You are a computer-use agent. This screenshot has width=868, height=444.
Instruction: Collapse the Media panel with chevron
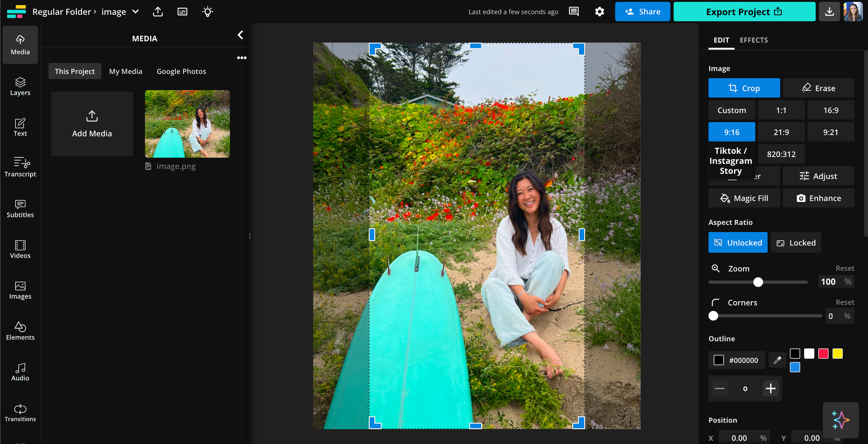240,35
